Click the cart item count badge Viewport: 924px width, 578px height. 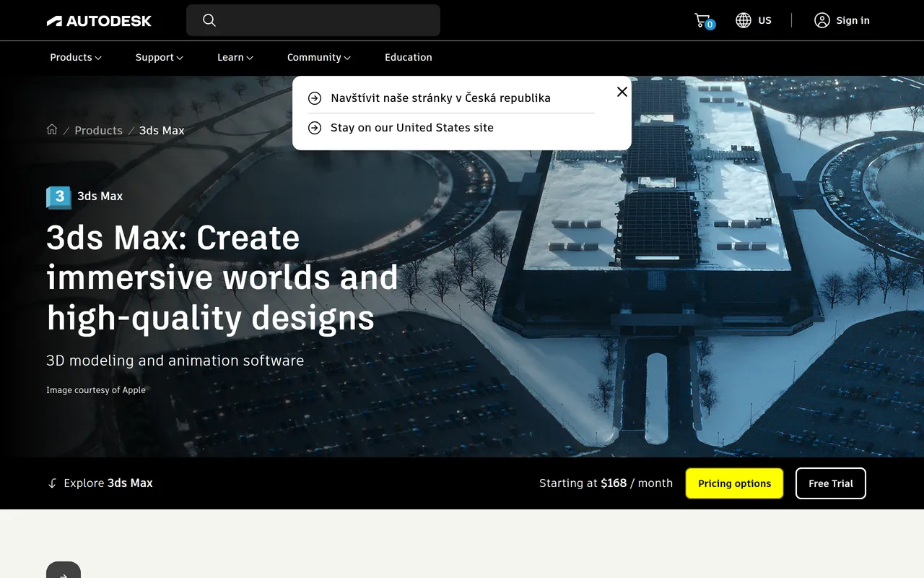point(710,25)
